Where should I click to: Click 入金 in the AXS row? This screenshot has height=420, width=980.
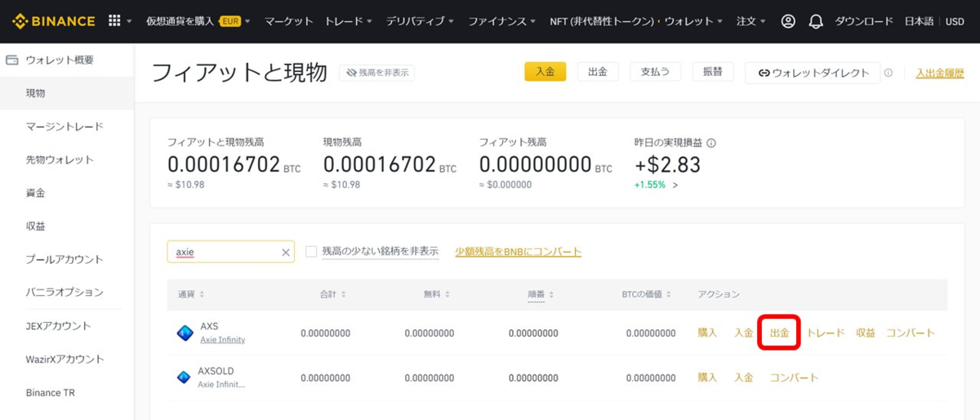(743, 333)
